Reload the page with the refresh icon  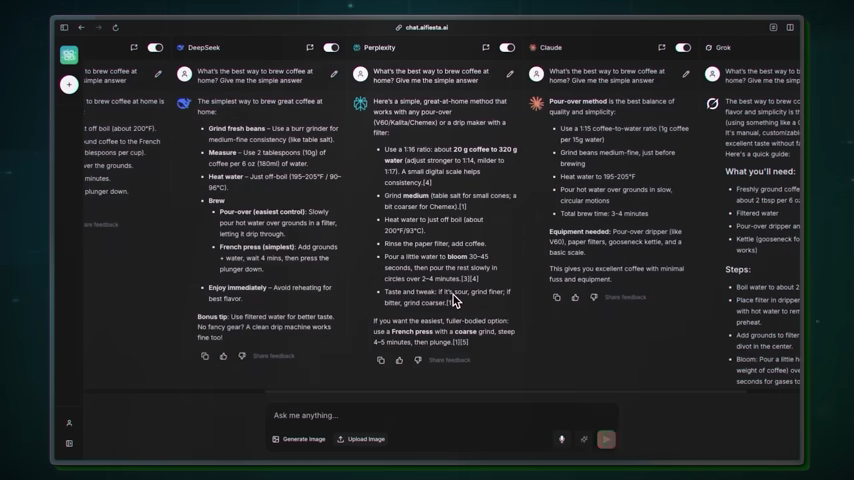point(115,27)
